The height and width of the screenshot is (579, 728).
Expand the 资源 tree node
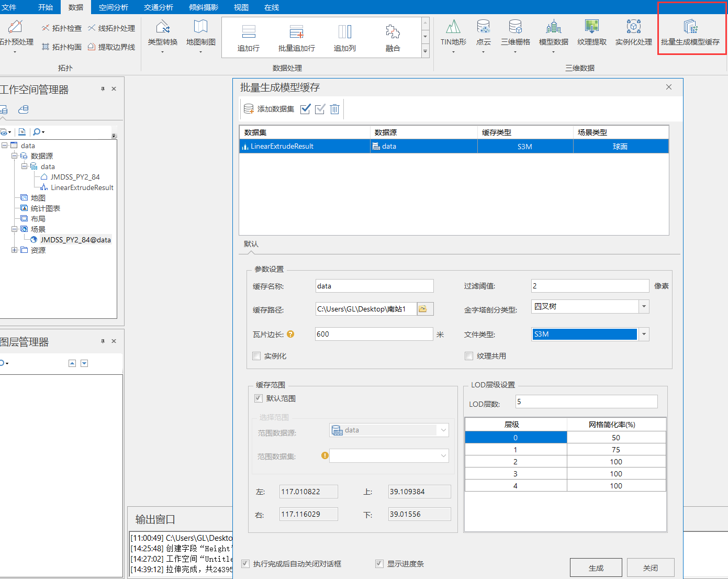[14, 250]
